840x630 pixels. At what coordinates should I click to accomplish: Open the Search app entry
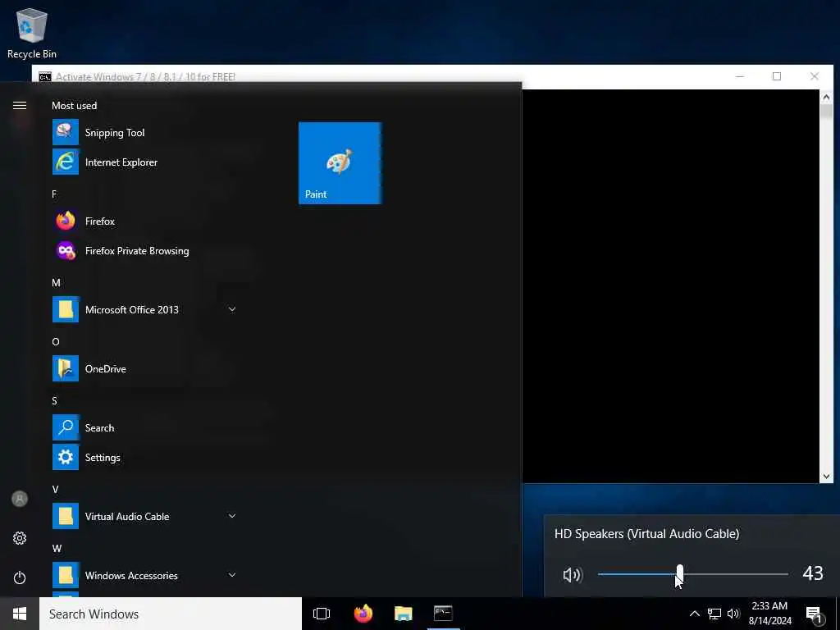[144, 428]
